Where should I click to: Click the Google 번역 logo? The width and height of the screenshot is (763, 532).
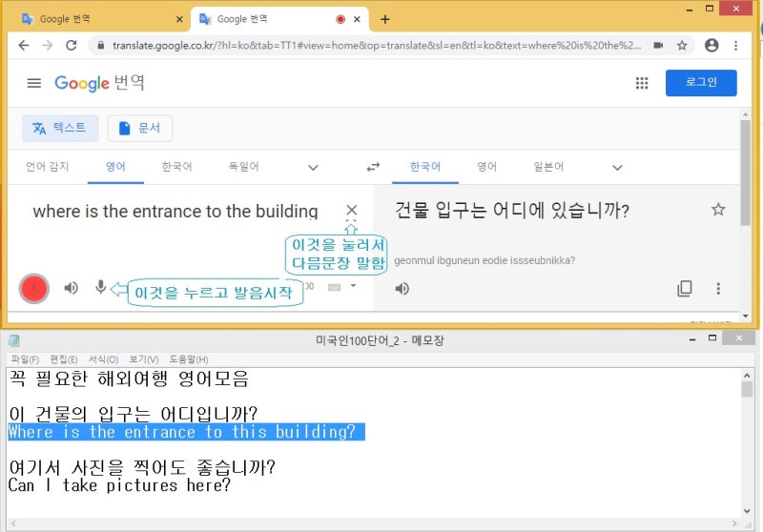tap(99, 83)
